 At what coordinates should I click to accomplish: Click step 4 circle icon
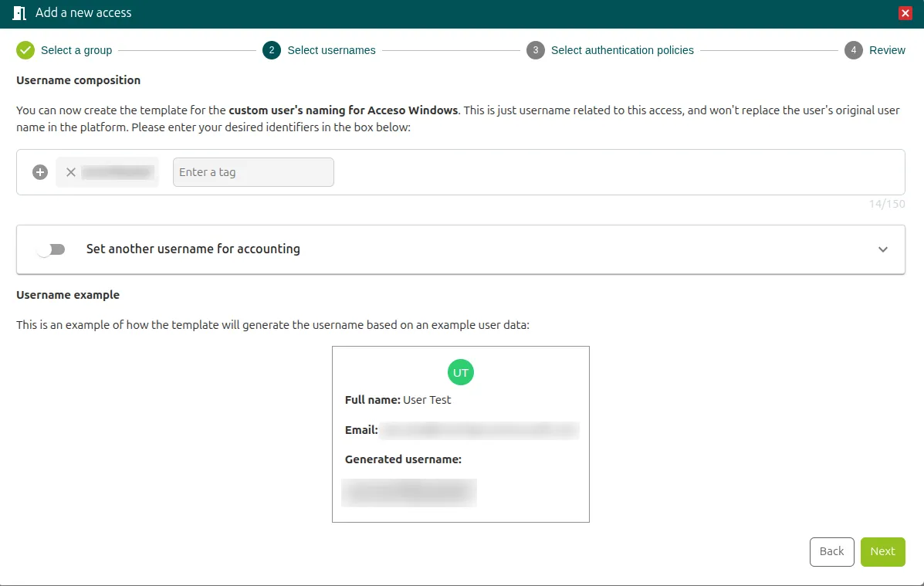[853, 50]
